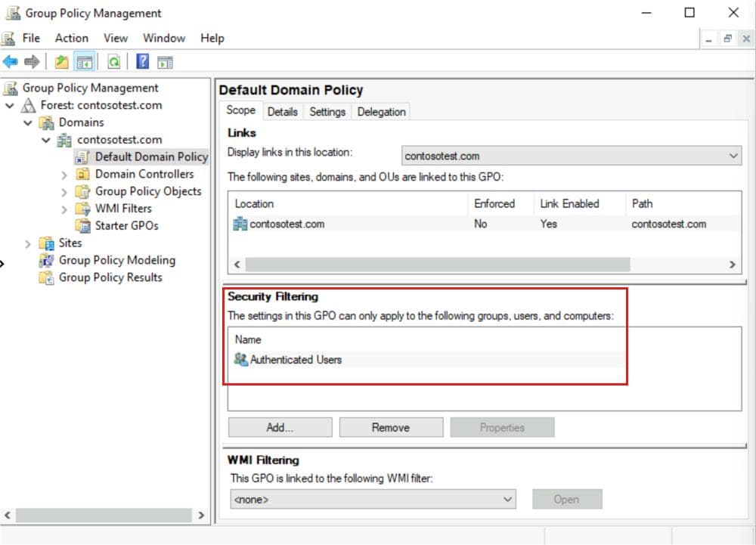Open the Display links in this location dropdown
Image resolution: width=756 pixels, height=545 pixels.
pyautogui.click(x=572, y=156)
